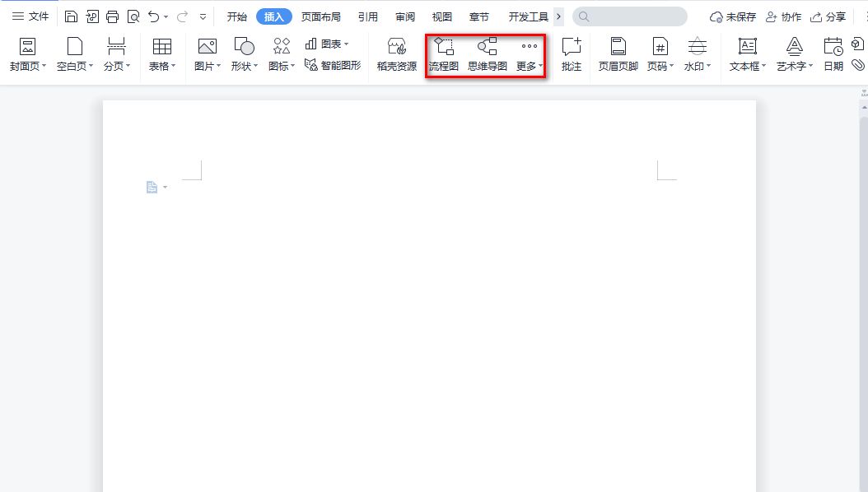This screenshot has height=492, width=868.
Task: Add a 批注 comment
Action: point(572,54)
